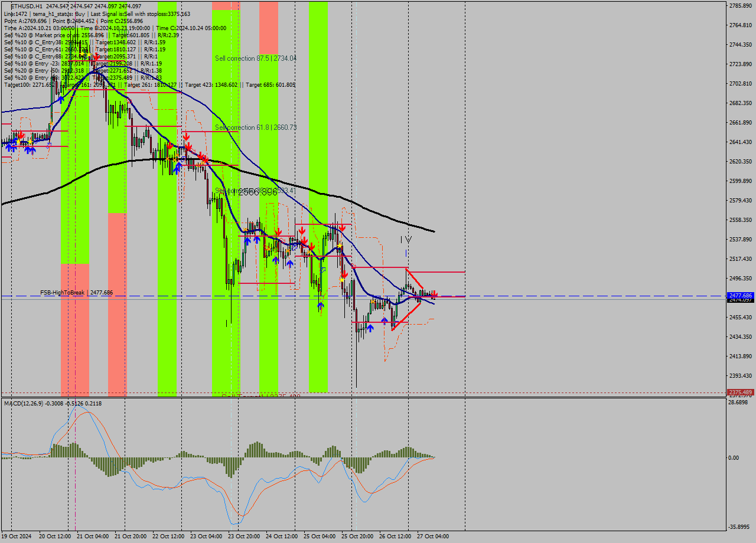
Task: Click the deepest blue MACD trough near 23 Oct 20:00
Action: click(235, 524)
